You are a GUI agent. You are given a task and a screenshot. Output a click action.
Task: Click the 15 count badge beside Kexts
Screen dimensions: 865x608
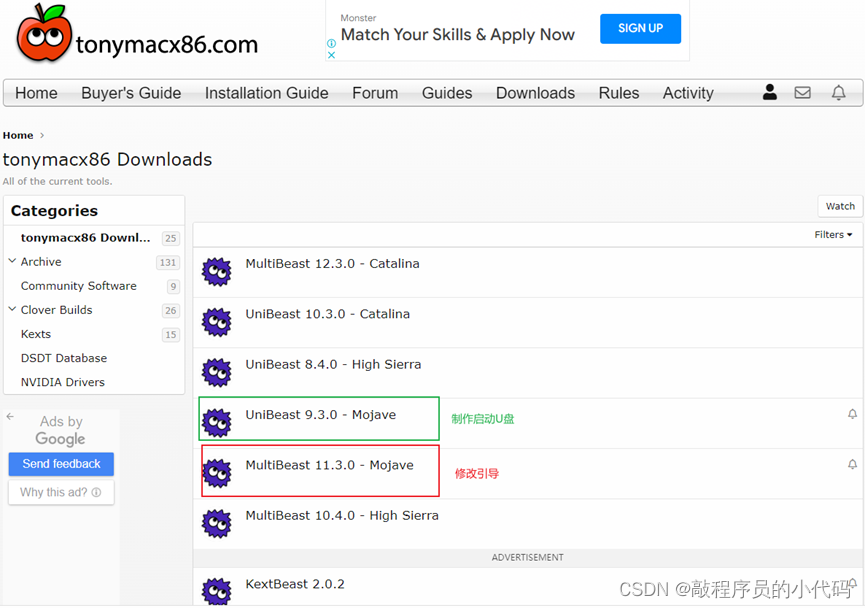coord(170,335)
